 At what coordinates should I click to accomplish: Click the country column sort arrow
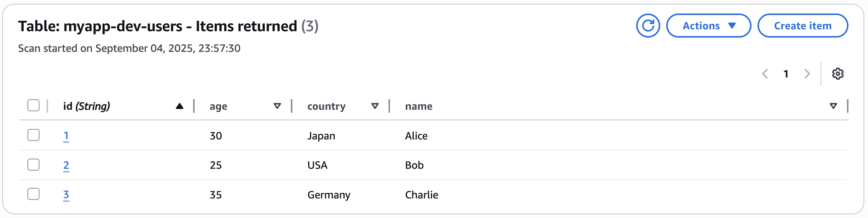pyautogui.click(x=375, y=106)
